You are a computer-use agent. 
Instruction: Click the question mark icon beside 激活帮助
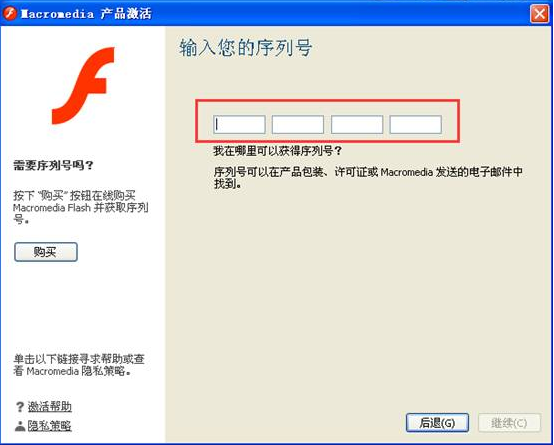20,407
